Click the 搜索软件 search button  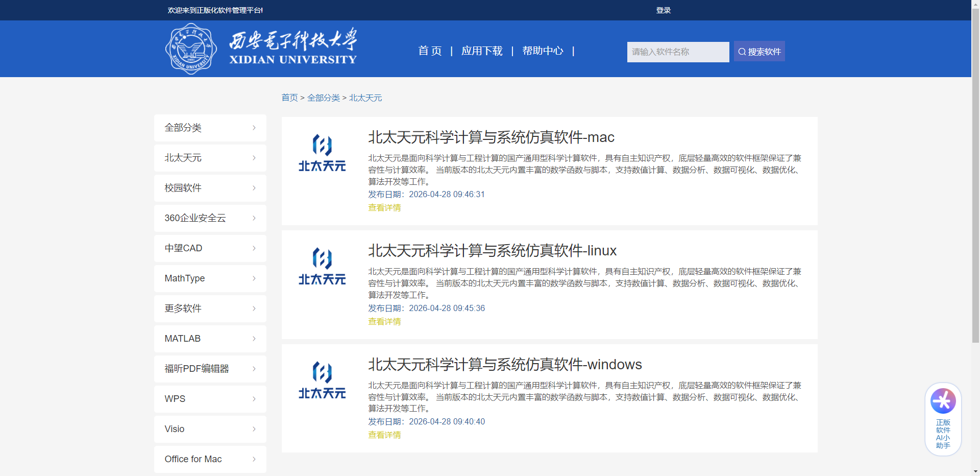point(759,52)
